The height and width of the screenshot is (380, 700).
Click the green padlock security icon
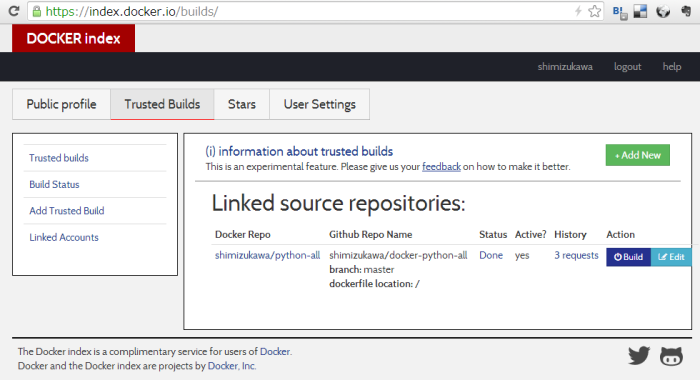click(37, 11)
